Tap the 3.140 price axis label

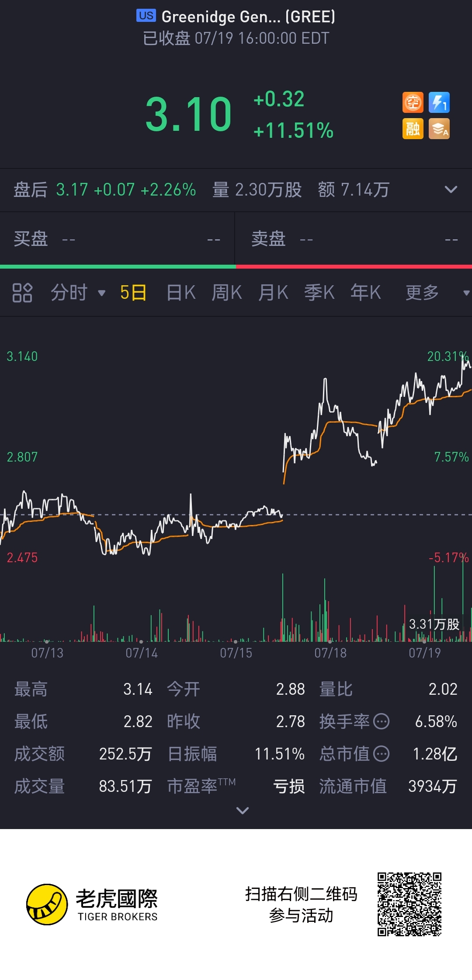(22, 356)
